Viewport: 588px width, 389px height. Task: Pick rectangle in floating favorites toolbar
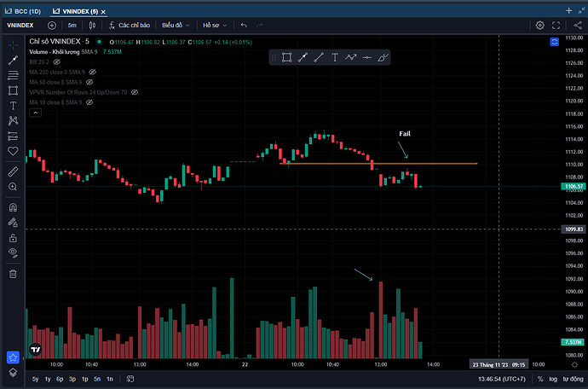click(287, 57)
